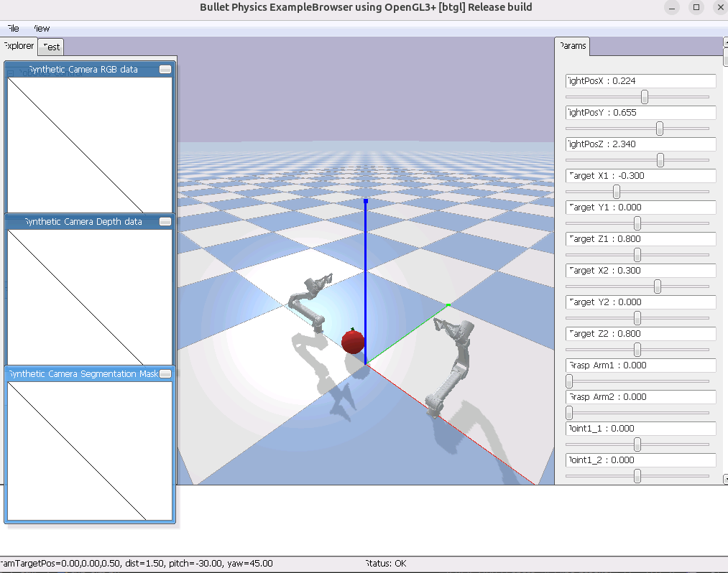Image resolution: width=728 pixels, height=573 pixels.
Task: Click the red apple object in scene
Action: 353,342
